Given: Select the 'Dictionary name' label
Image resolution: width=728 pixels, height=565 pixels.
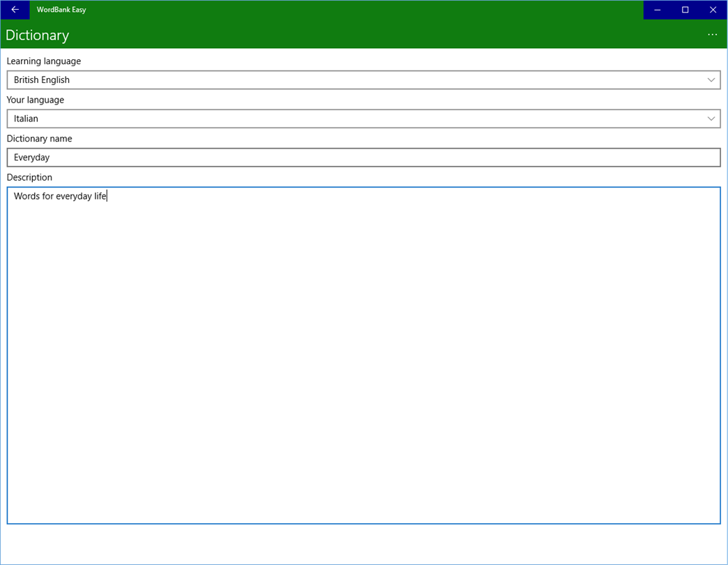Looking at the screenshot, I should (40, 138).
